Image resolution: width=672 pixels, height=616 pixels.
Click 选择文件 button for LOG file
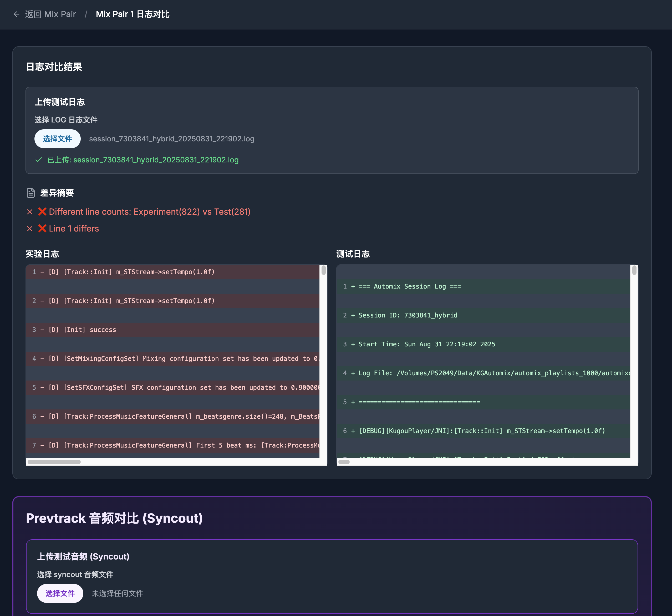click(x=57, y=139)
